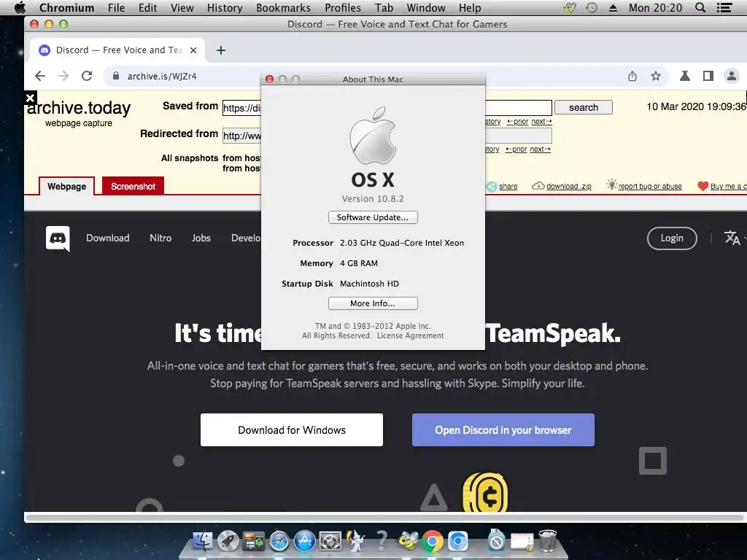
Task: Click report bug or abuse link
Action: click(650, 186)
